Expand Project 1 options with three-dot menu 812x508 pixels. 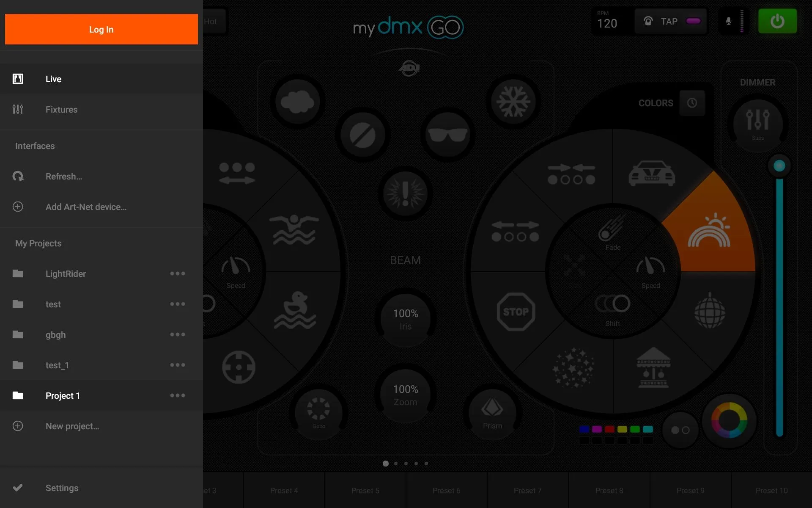[x=177, y=396]
